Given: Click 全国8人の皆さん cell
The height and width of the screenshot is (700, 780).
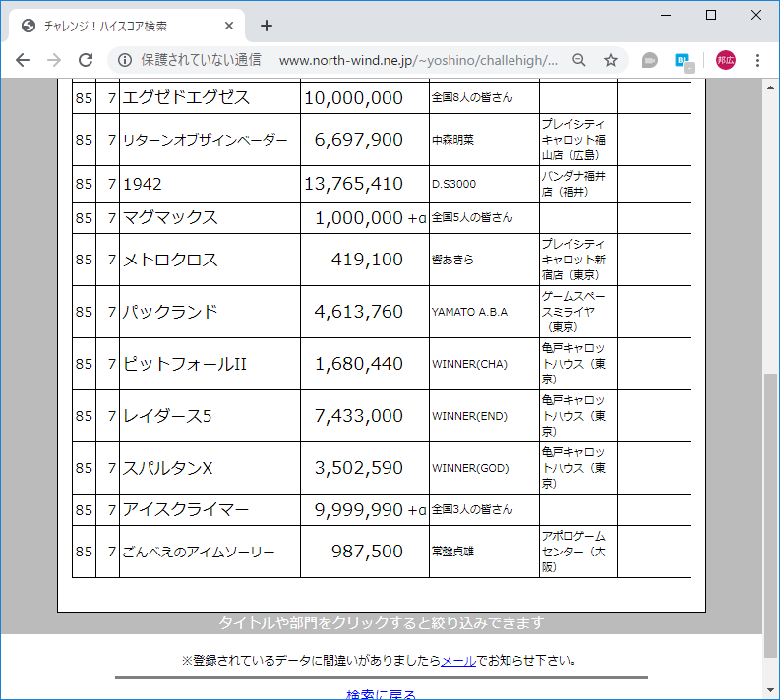Looking at the screenshot, I should point(472,97).
